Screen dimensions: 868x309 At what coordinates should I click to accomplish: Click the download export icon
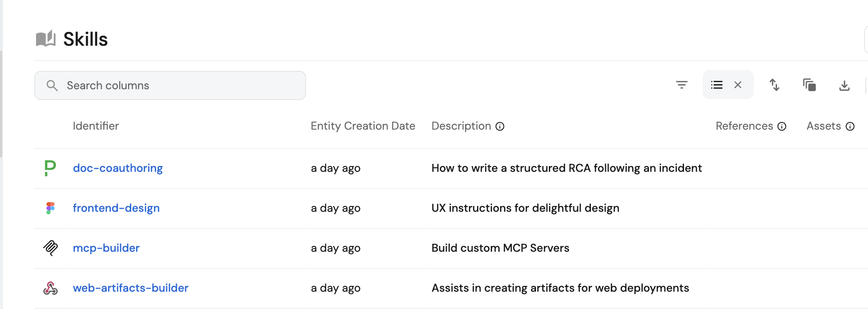click(844, 85)
